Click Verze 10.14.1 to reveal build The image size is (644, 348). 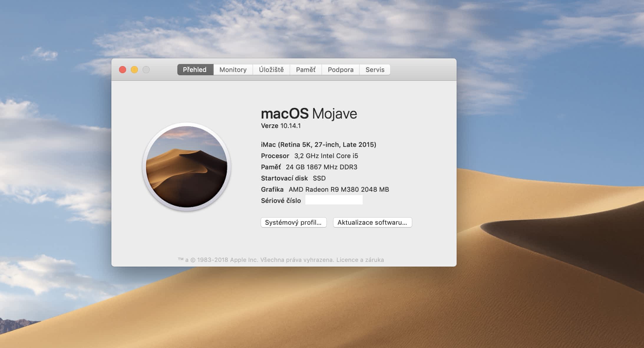coord(281,126)
